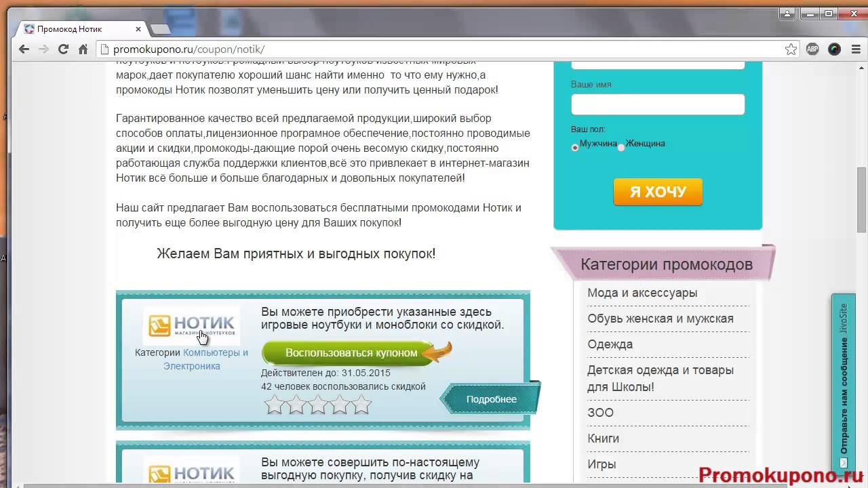Open the Игры category
Image resolution: width=868 pixels, height=488 pixels.
tap(601, 464)
